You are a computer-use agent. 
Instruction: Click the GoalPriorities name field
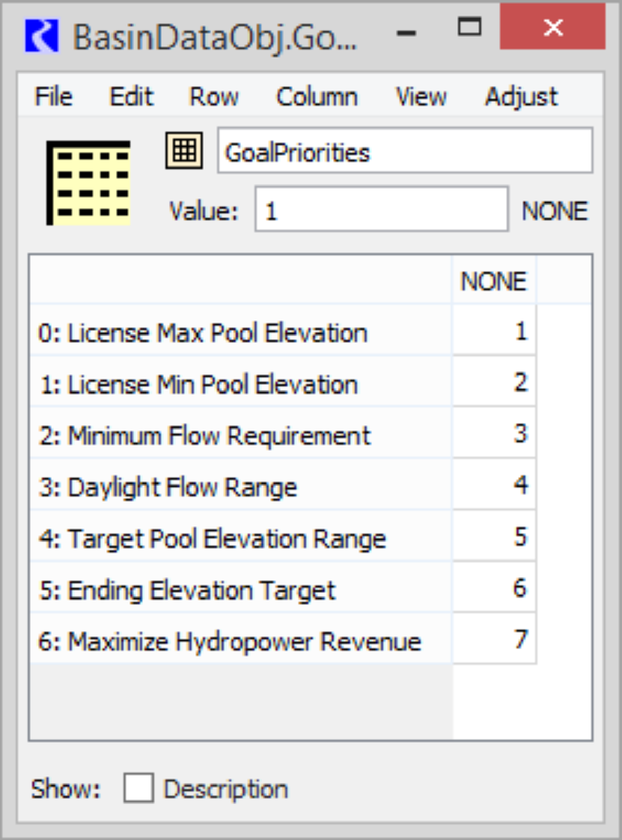(x=404, y=152)
